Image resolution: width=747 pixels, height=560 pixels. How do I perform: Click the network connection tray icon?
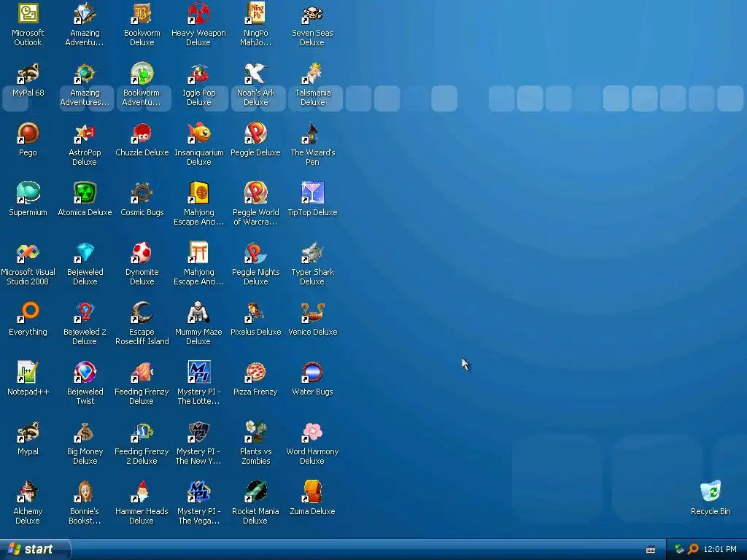679,549
